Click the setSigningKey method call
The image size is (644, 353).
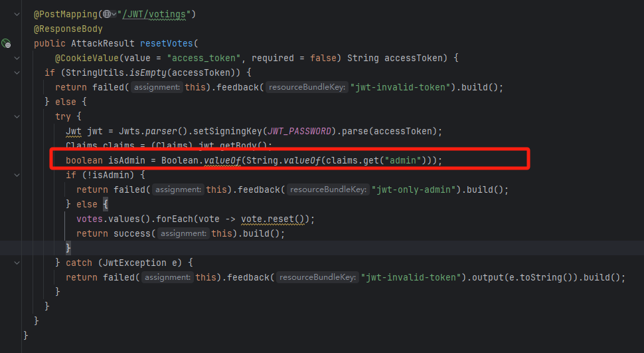coord(228,131)
